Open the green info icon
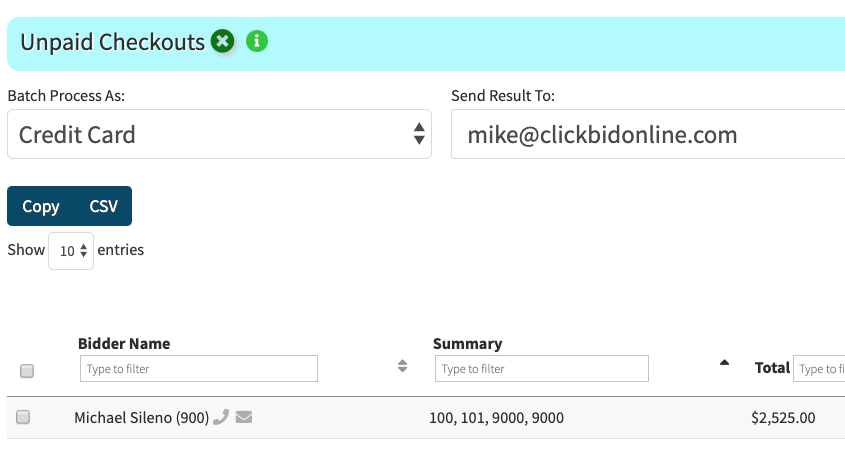This screenshot has height=465, width=845. click(257, 41)
